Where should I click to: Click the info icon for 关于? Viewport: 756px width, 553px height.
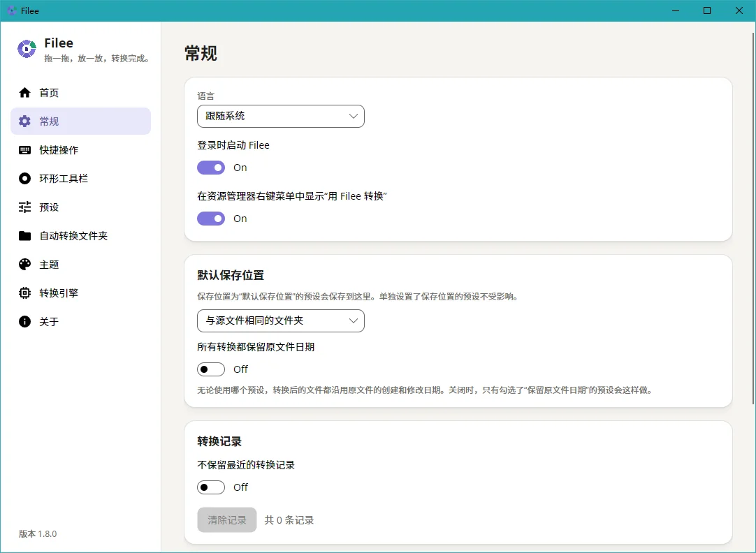[x=24, y=321]
